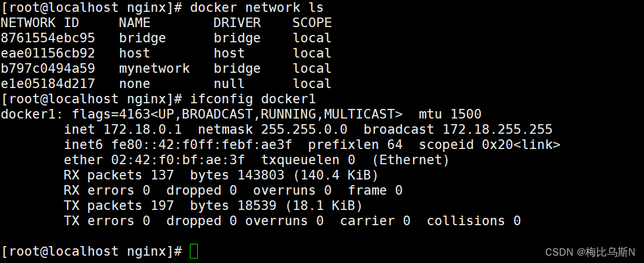Click the NETWORK ID column header
Viewport: 644px width, 263px height.
pos(40,23)
